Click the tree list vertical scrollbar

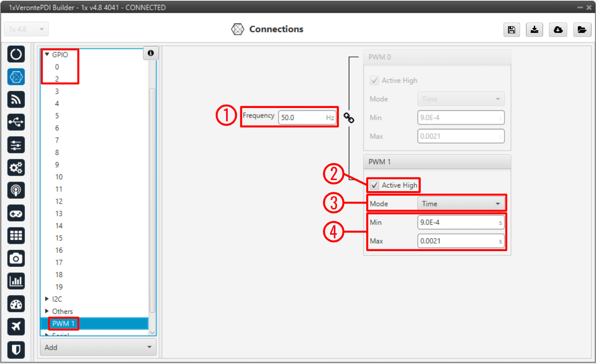click(x=153, y=200)
